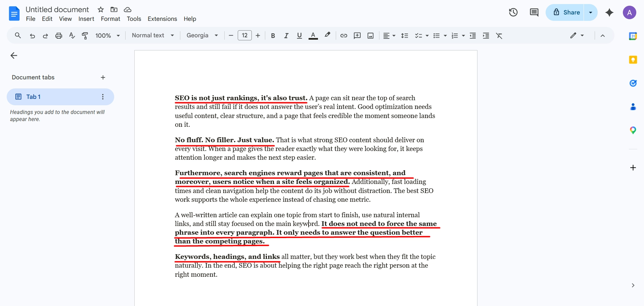Run spelling and grammar check icon

72,36
